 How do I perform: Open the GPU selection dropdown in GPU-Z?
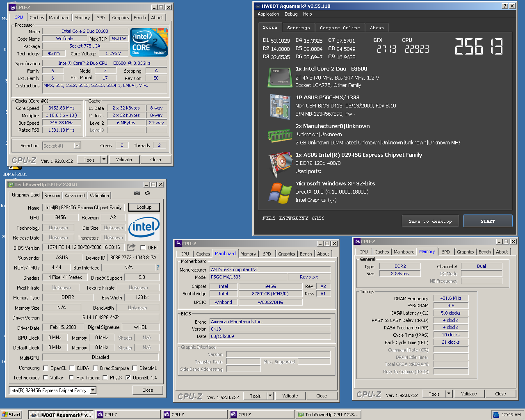click(93, 390)
